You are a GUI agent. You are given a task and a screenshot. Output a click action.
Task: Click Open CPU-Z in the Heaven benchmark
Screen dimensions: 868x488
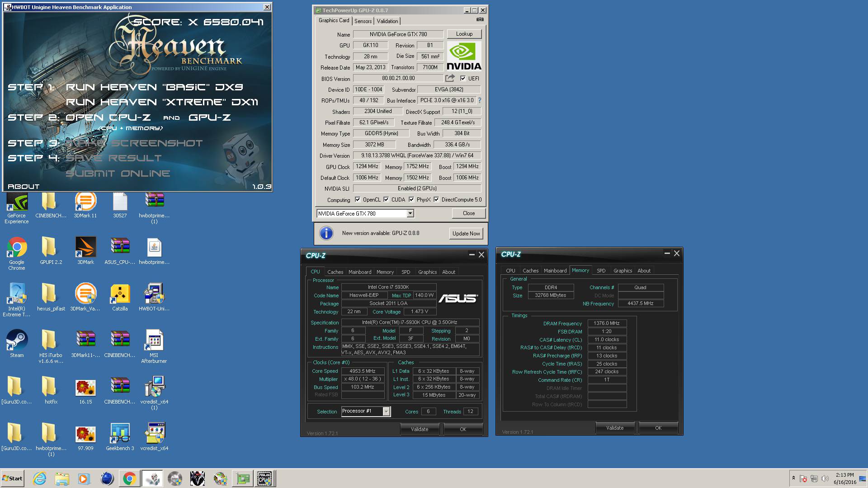(x=108, y=117)
